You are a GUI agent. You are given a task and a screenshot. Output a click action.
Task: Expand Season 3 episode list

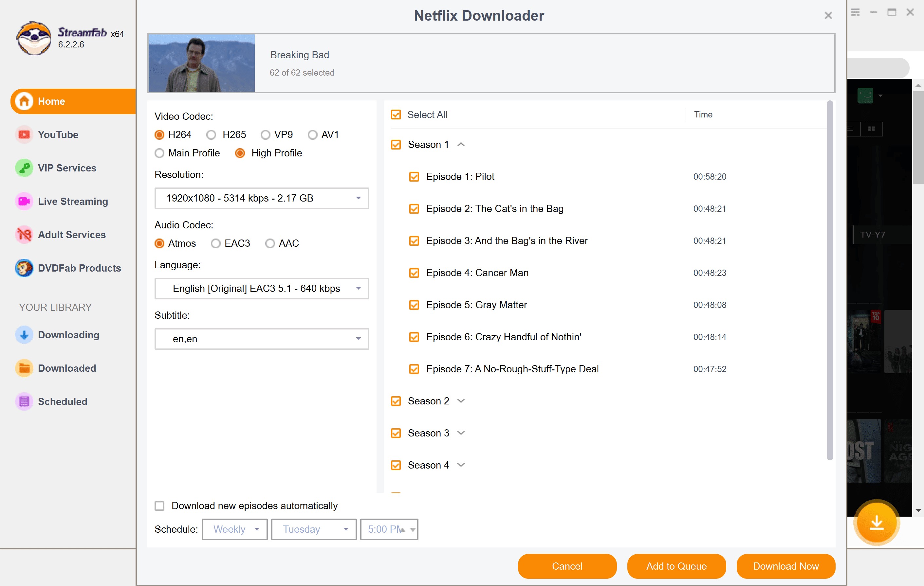[461, 433]
